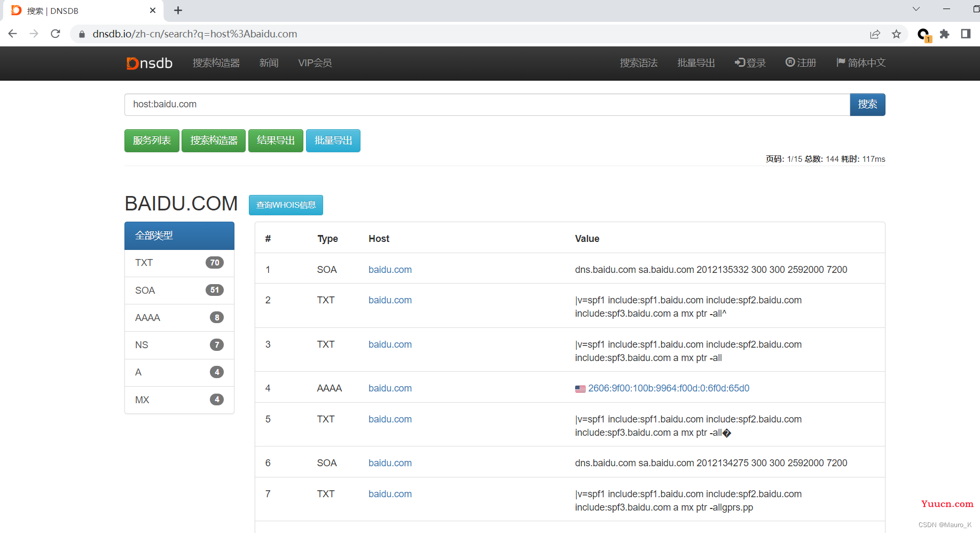
Task: Open baidu.com link in row 4
Action: [390, 388]
